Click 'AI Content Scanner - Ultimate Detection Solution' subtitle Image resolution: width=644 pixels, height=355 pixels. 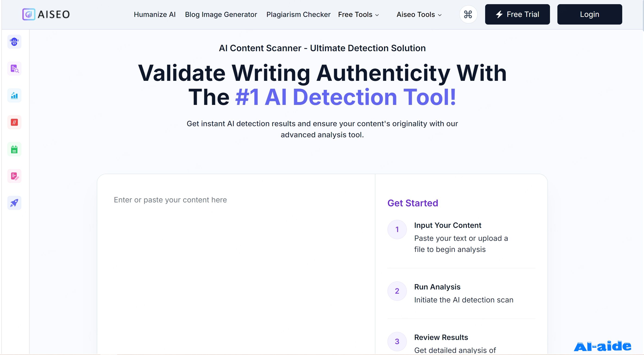[x=322, y=48]
